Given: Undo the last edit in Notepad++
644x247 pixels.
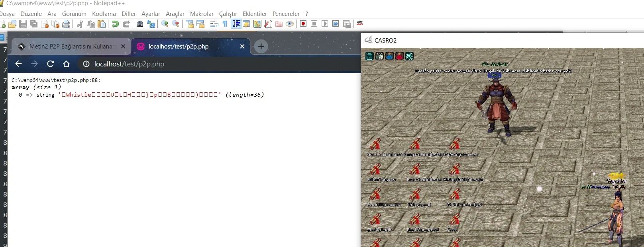Looking at the screenshot, I should pyautogui.click(x=116, y=24).
